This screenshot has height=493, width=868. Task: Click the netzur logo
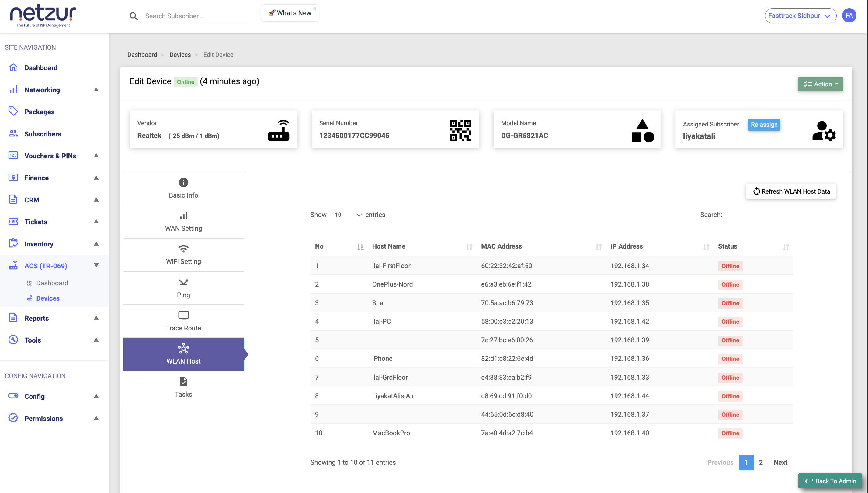[x=43, y=16]
